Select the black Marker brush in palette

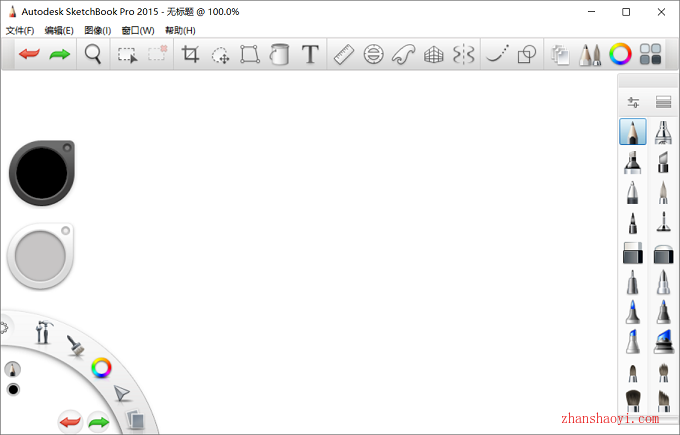[x=633, y=162]
